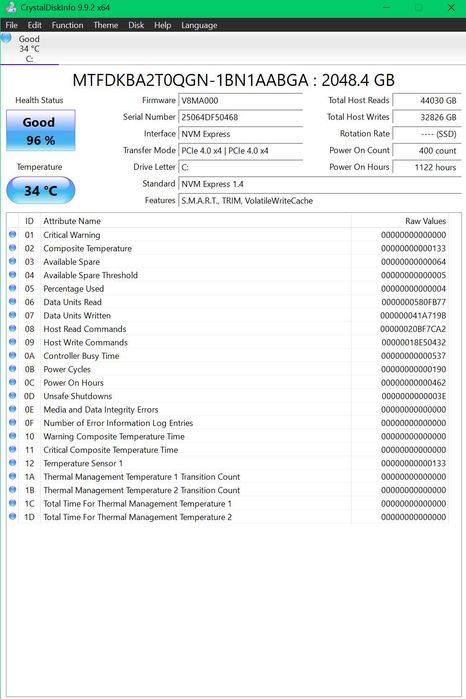Image resolution: width=466 pixels, height=699 pixels.
Task: Click the status orb of Composite Temperature row
Action: (12, 248)
